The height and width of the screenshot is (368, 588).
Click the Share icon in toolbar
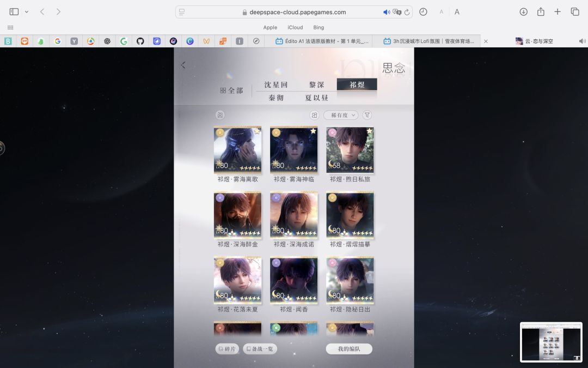click(x=541, y=11)
